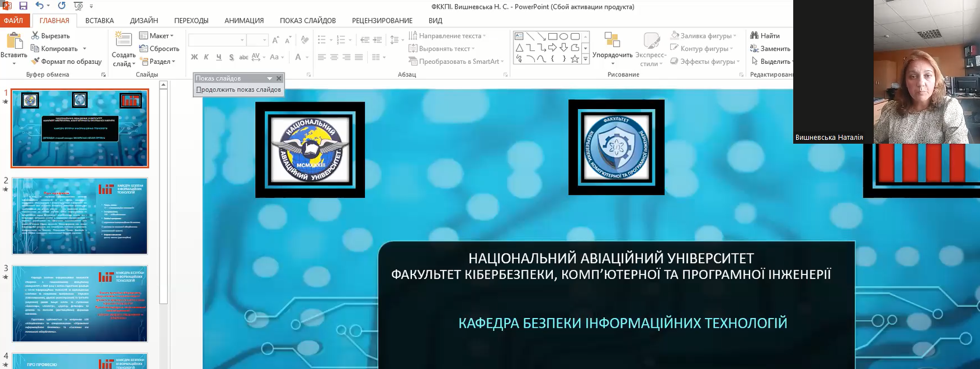The height and width of the screenshot is (369, 980).
Task: Toggle bold (Ж) formatting
Action: tap(194, 57)
